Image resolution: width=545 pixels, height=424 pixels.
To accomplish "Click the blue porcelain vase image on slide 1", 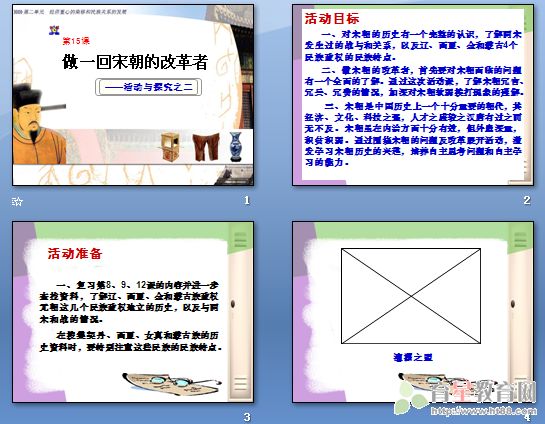I will pyautogui.click(x=236, y=147).
